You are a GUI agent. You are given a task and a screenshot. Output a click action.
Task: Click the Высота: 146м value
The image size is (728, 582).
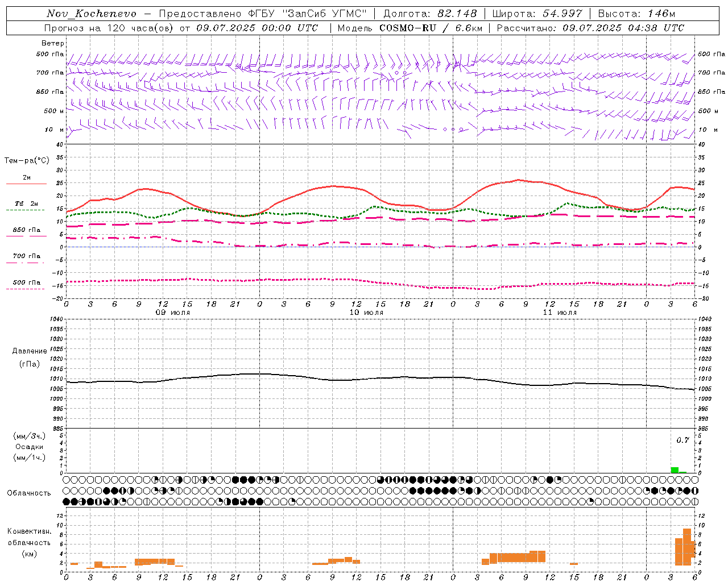[x=637, y=14]
